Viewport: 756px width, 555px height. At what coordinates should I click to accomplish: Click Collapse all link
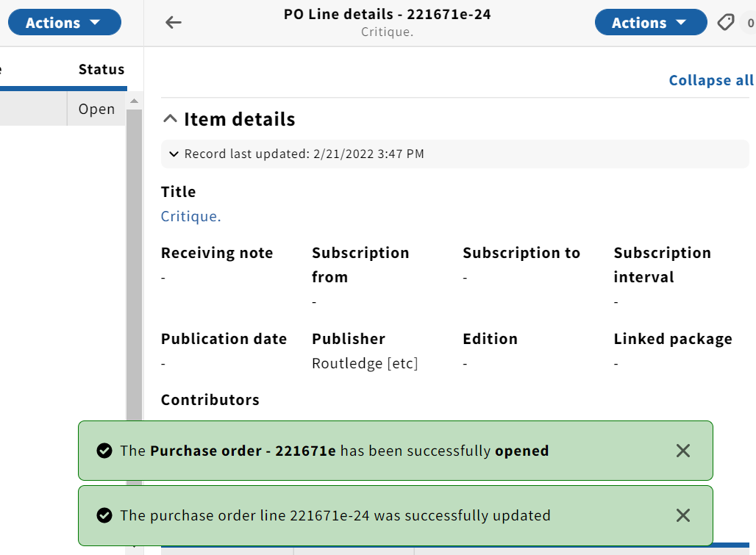tap(710, 80)
